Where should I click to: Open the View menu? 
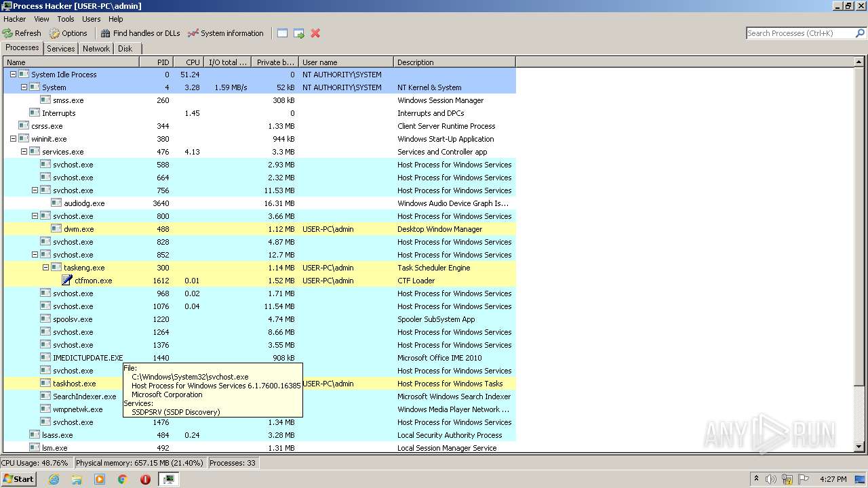tap(41, 19)
